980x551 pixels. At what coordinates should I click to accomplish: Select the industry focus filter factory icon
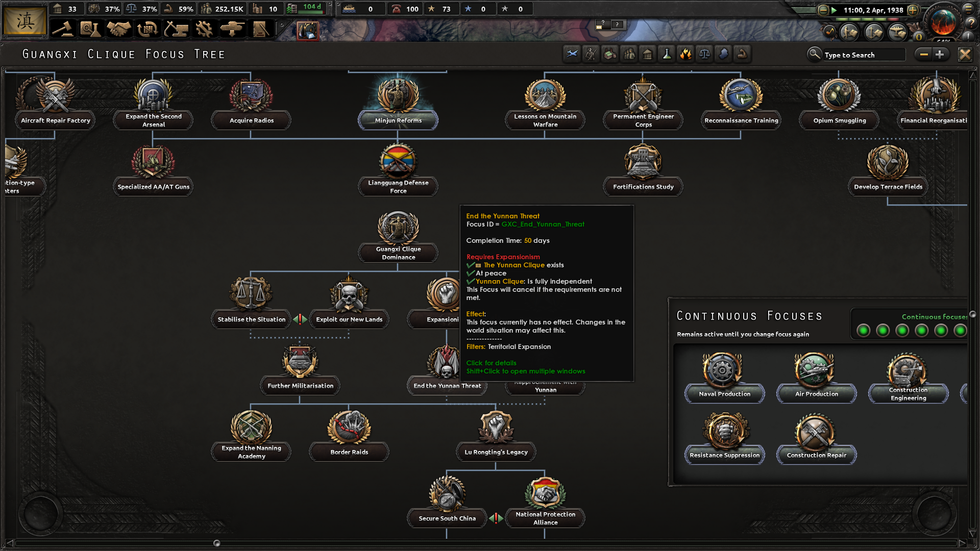[610, 54]
